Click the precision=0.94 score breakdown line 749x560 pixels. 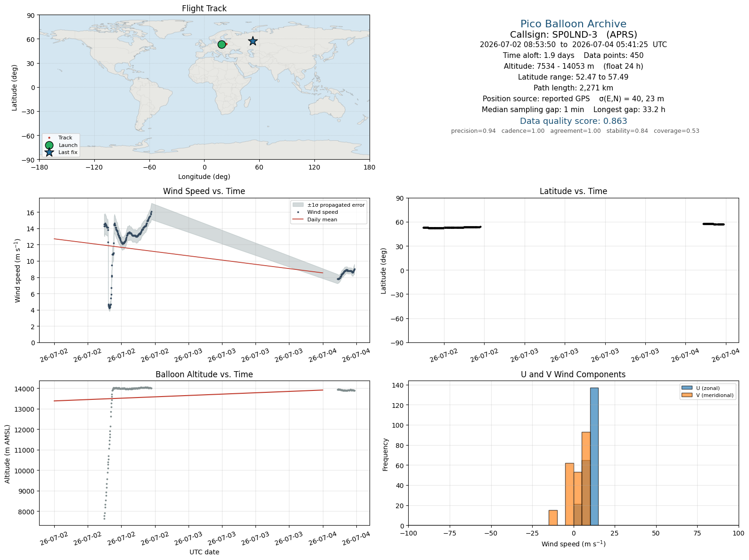[575, 131]
